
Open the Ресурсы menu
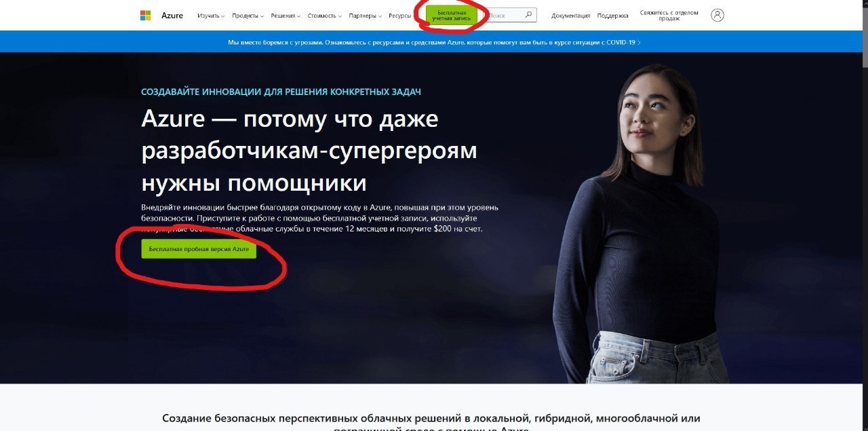tap(400, 16)
